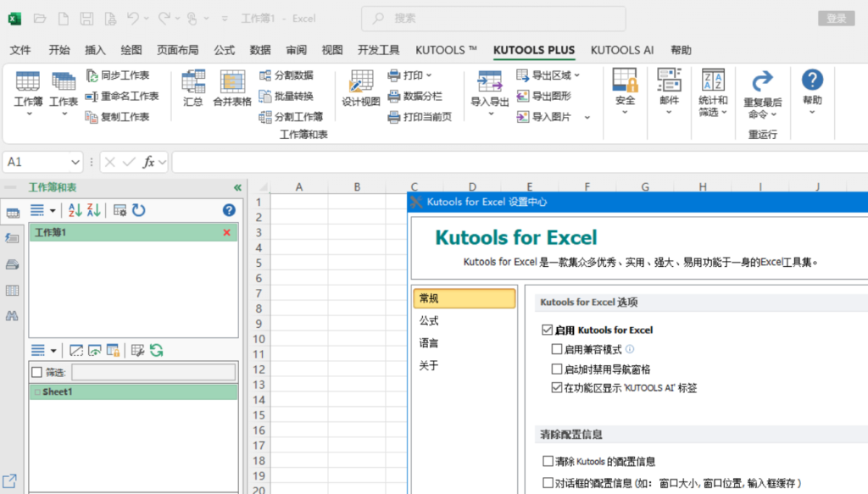Image resolution: width=868 pixels, height=494 pixels.
Task: Check 启动时禁用导航窗格 option
Action: (x=557, y=369)
